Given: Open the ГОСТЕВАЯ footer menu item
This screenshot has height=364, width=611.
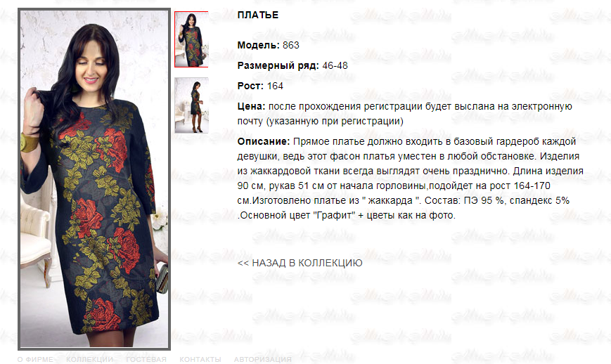Looking at the screenshot, I should click(146, 359).
